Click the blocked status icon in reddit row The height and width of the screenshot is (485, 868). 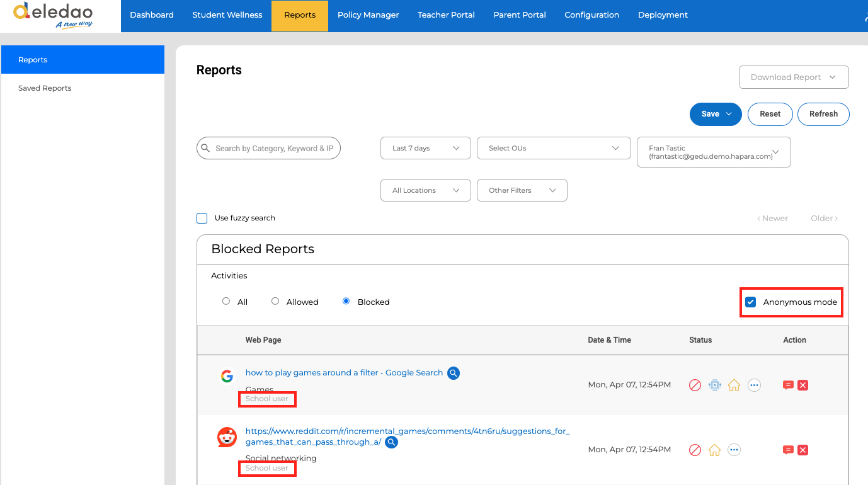695,450
